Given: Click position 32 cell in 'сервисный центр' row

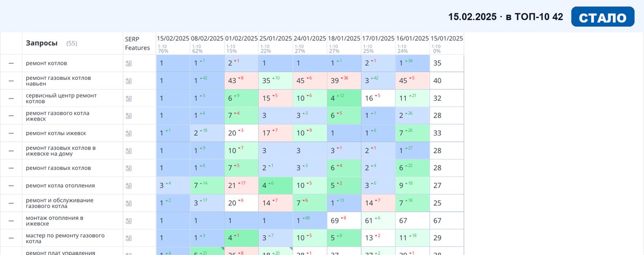Looking at the screenshot, I should [447, 99].
